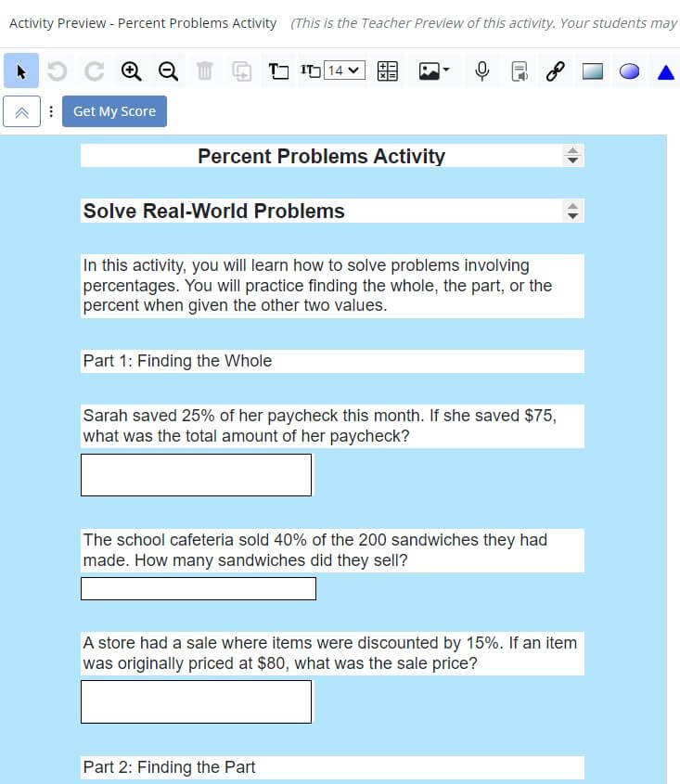Open the font size 14 dropdown

click(x=344, y=71)
